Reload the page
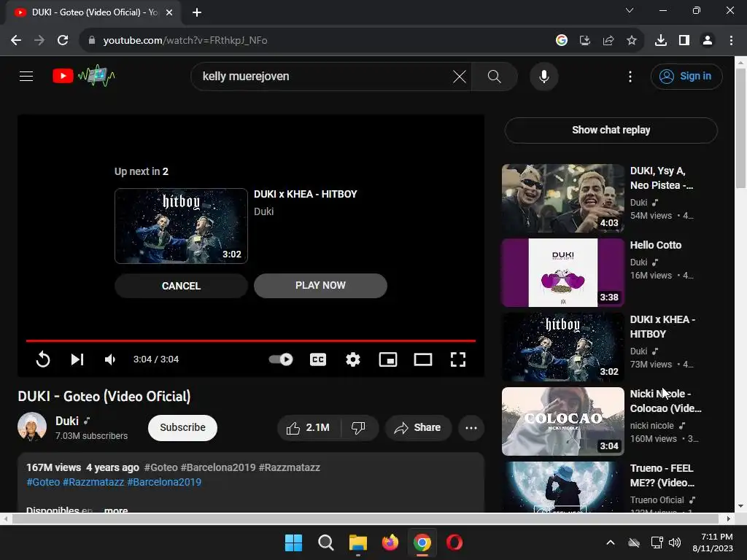This screenshot has height=560, width=747. point(63,41)
